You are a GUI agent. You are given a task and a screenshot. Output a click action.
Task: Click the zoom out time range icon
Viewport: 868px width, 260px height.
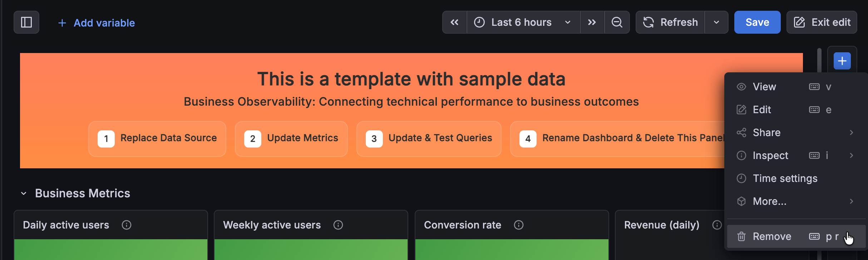617,22
